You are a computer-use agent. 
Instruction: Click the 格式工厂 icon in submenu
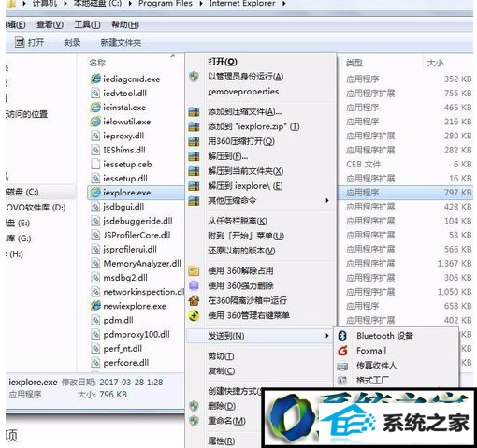pos(342,380)
